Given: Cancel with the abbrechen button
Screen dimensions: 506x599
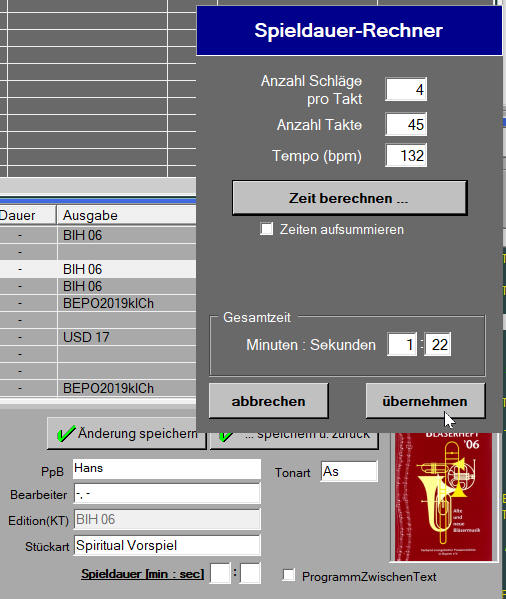Looking at the screenshot, I should [x=268, y=401].
